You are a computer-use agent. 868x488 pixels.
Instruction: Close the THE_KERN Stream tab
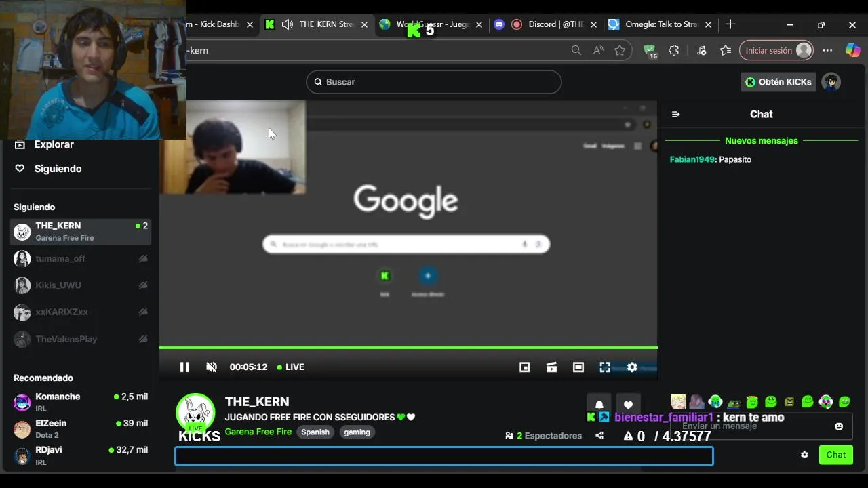[x=364, y=24]
